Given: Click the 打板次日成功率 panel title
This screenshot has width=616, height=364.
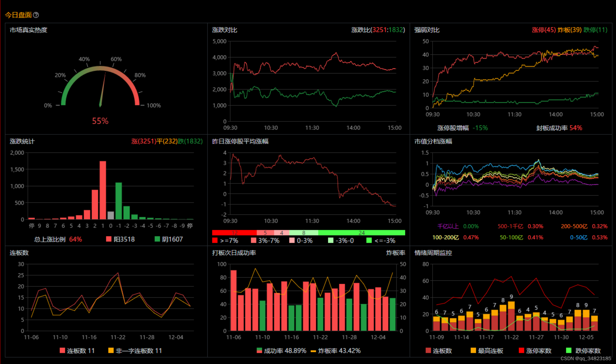Looking at the screenshot, I should tap(234, 253).
